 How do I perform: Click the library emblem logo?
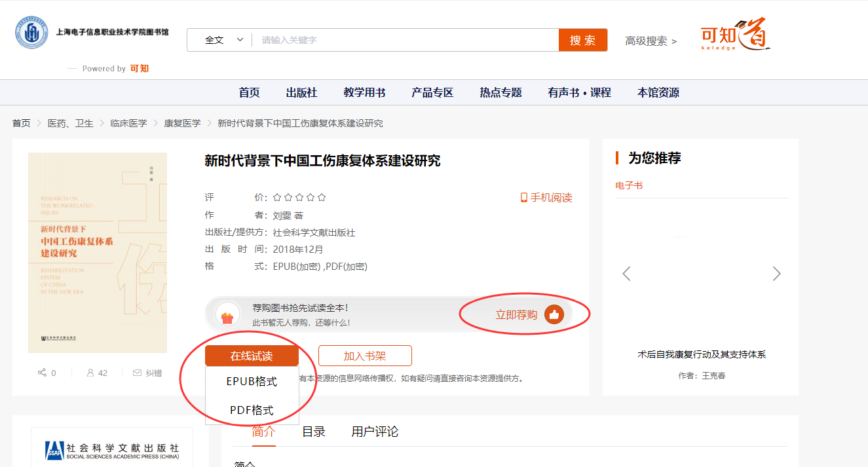(x=31, y=33)
